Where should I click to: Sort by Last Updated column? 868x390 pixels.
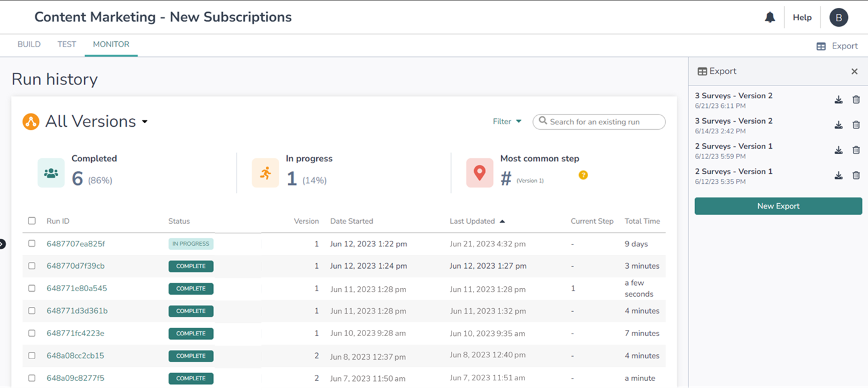point(477,221)
